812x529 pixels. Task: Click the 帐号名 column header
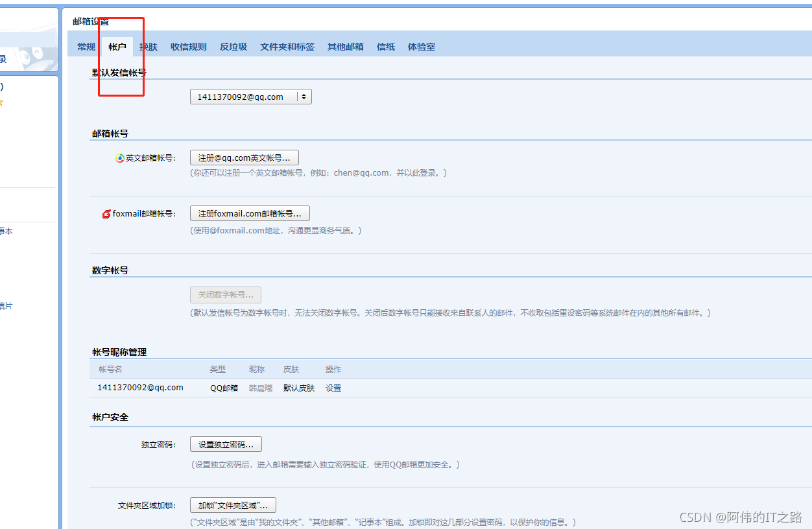(x=110, y=370)
